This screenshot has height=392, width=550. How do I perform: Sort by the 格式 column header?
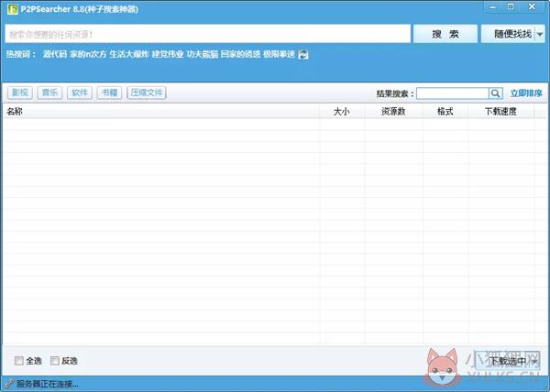tap(445, 112)
